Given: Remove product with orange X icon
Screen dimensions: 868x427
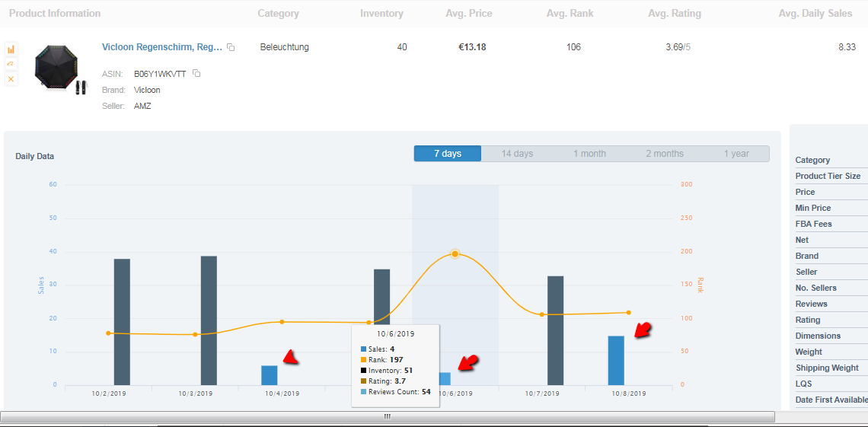Looking at the screenshot, I should pyautogui.click(x=11, y=79).
